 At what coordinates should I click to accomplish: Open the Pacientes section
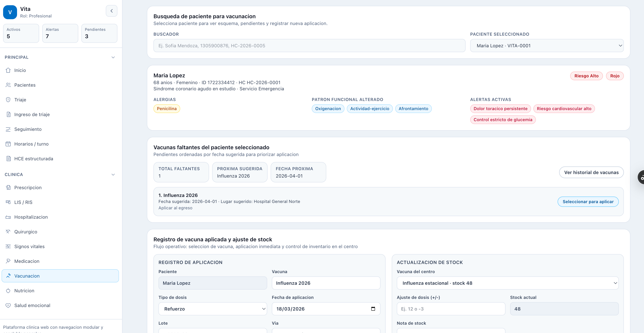click(x=60, y=85)
